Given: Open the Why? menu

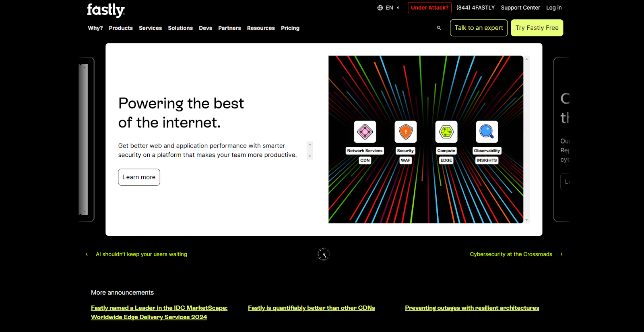Looking at the screenshot, I should pos(95,28).
